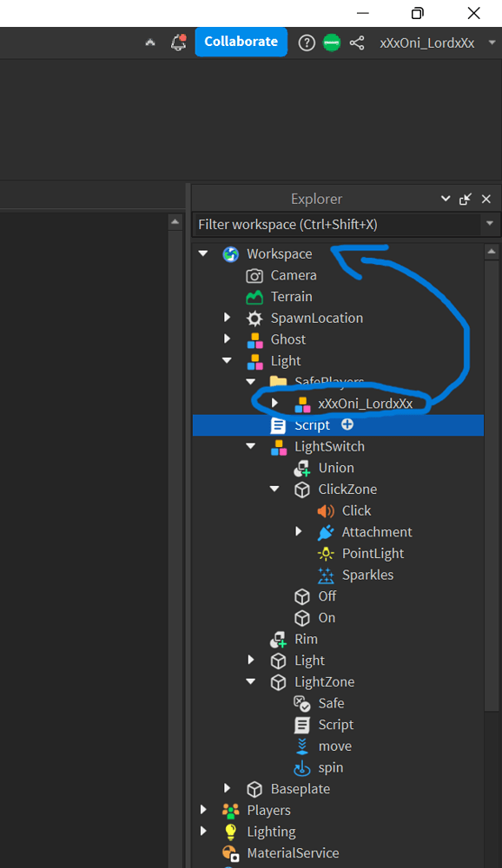Viewport: 502px width, 868px height.
Task: Collapse the SafePlayers folder
Action: coord(250,381)
